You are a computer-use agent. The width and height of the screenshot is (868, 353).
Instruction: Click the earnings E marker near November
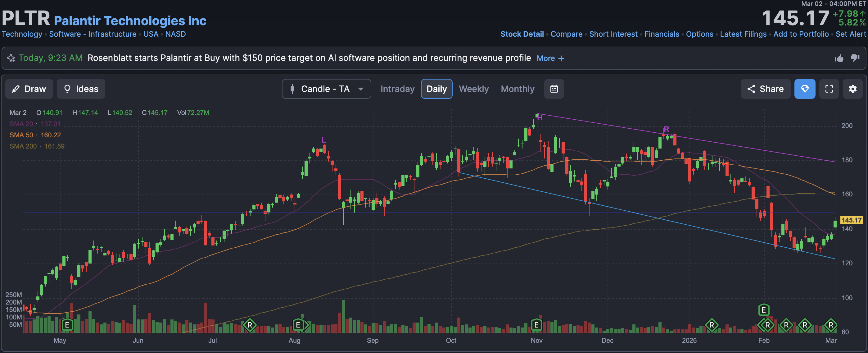[x=536, y=325]
